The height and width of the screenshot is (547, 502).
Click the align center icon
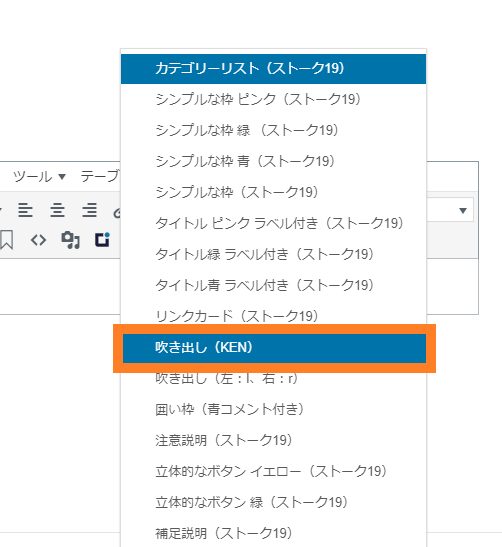[58, 210]
